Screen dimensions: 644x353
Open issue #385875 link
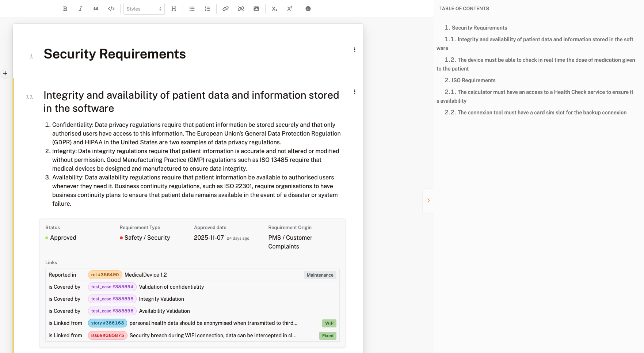(x=107, y=335)
